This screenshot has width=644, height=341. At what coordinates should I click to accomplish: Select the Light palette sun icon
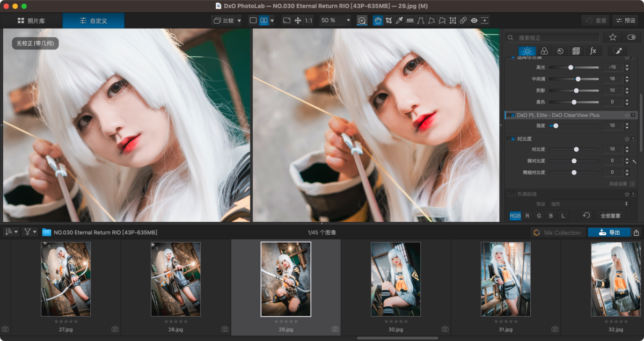pos(527,51)
